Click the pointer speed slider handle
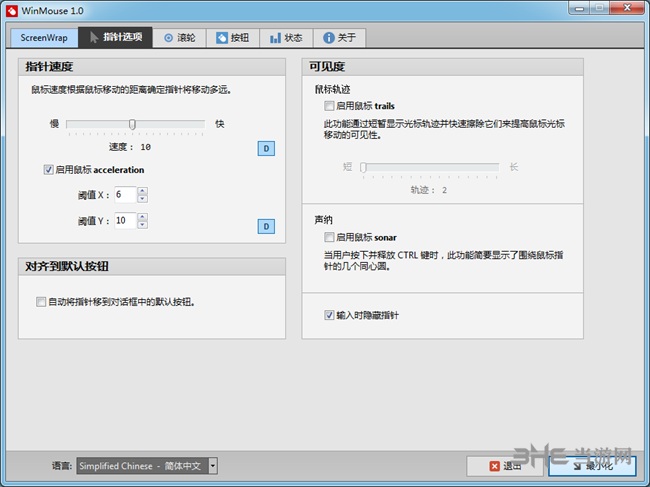The height and width of the screenshot is (487, 650). click(x=132, y=125)
